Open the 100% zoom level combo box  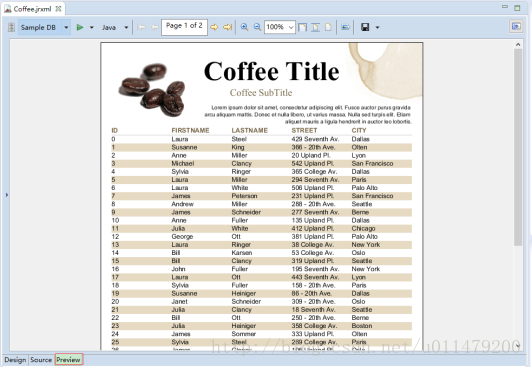tap(280, 27)
